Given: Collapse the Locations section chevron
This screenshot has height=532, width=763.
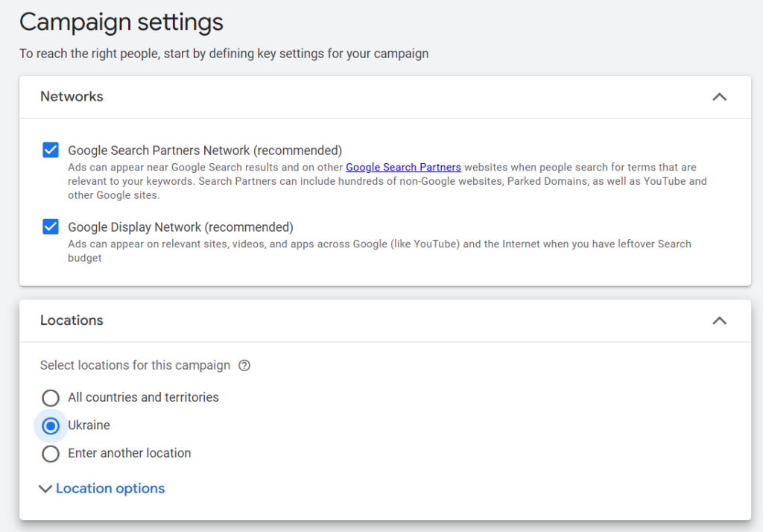Looking at the screenshot, I should click(719, 320).
